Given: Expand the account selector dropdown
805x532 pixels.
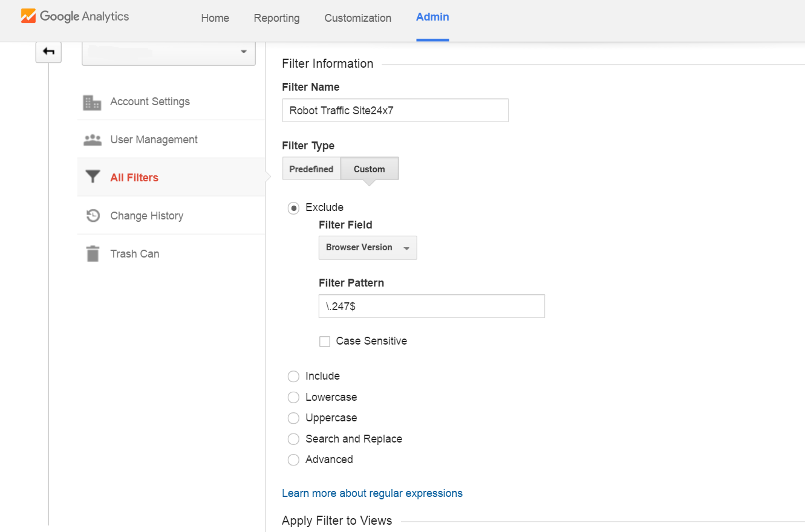Looking at the screenshot, I should pyautogui.click(x=169, y=52).
